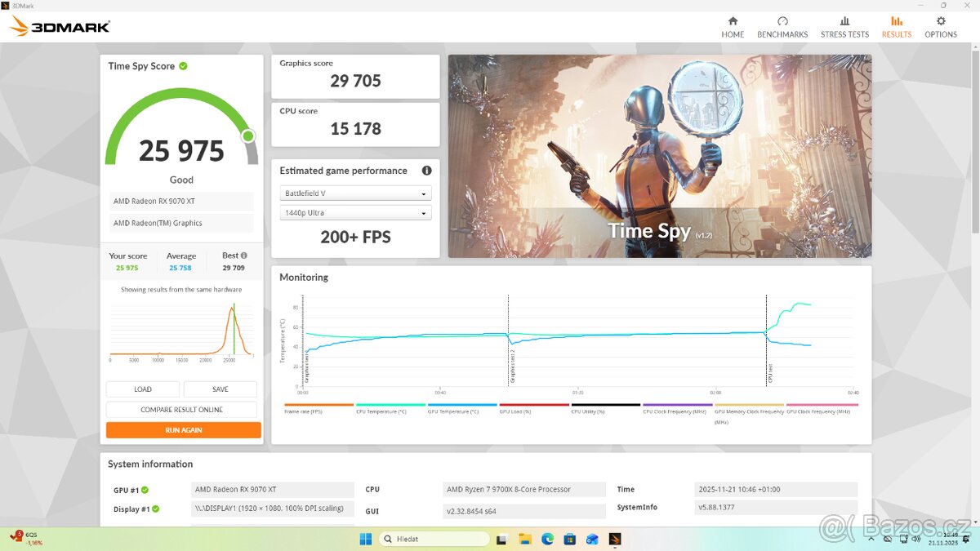The height and width of the screenshot is (551, 980).
Task: Click the Hledat search field
Action: [433, 539]
